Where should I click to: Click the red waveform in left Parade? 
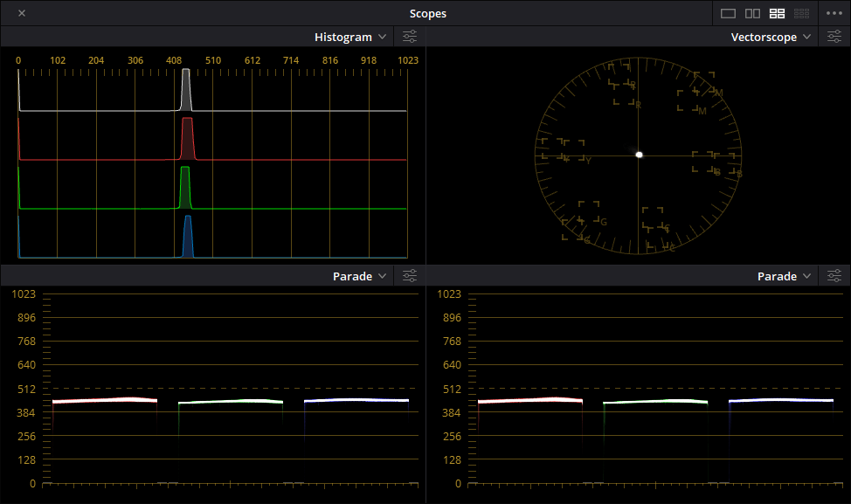105,400
